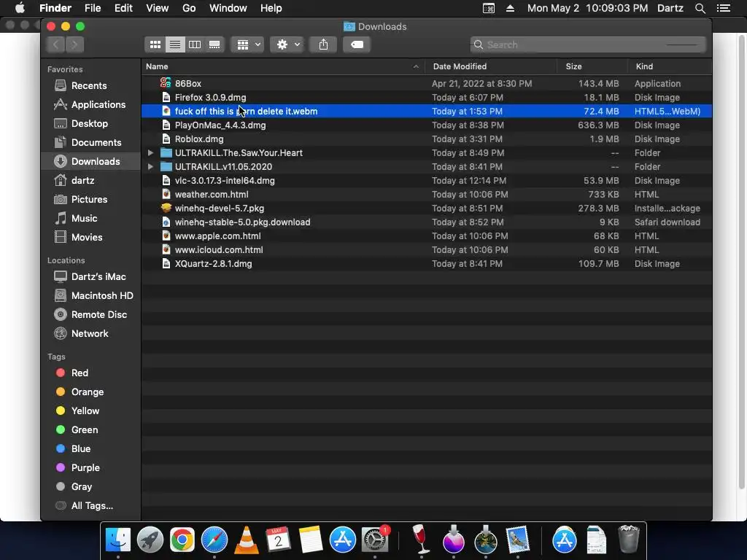Open the Go menu
The height and width of the screenshot is (560, 747).
(189, 8)
